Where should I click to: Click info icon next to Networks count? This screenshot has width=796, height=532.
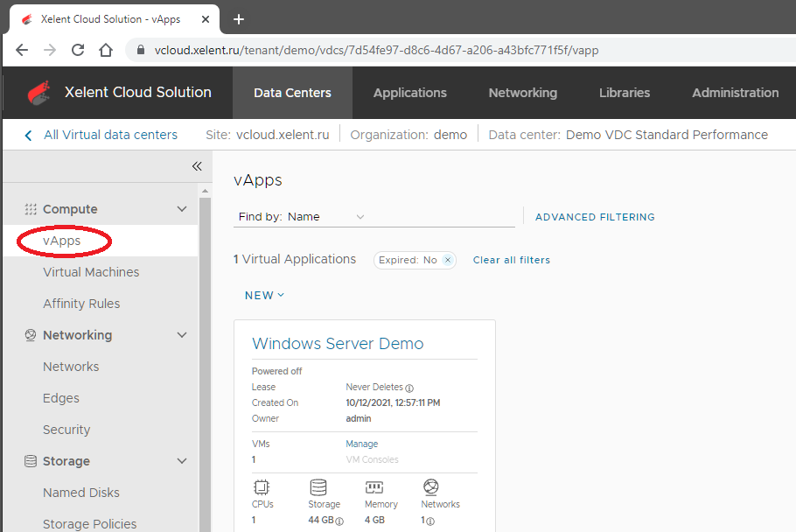pos(430,521)
